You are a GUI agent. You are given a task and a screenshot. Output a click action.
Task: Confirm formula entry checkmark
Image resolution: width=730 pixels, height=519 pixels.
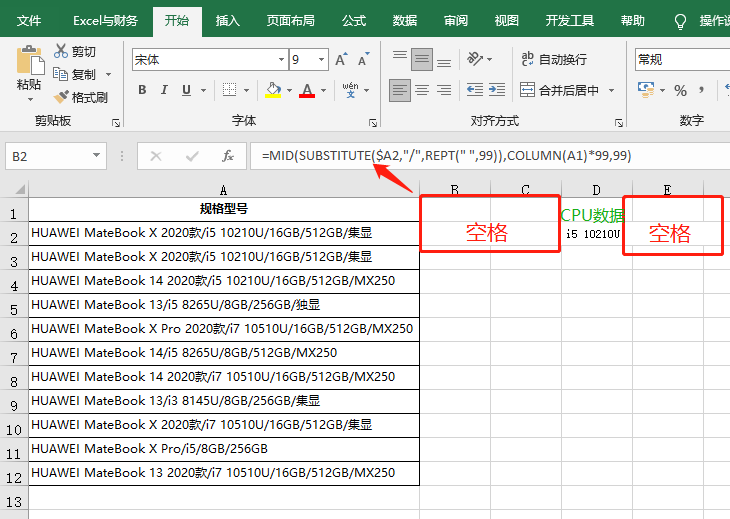point(192,156)
